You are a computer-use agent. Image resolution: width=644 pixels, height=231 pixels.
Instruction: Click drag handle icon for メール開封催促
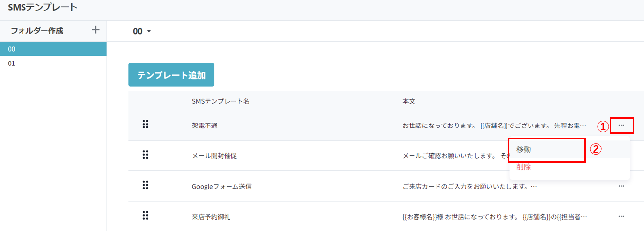point(145,155)
